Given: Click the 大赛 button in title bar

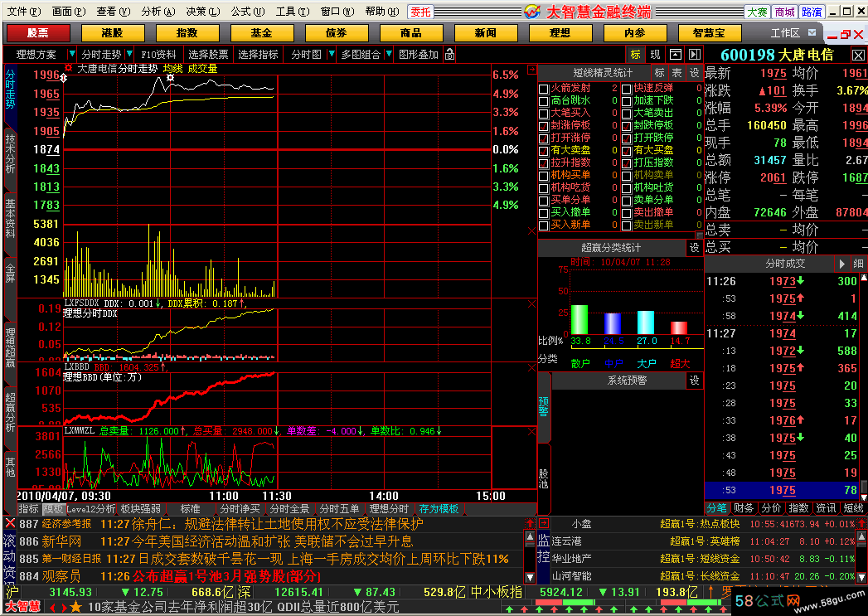Looking at the screenshot, I should click(x=757, y=12).
